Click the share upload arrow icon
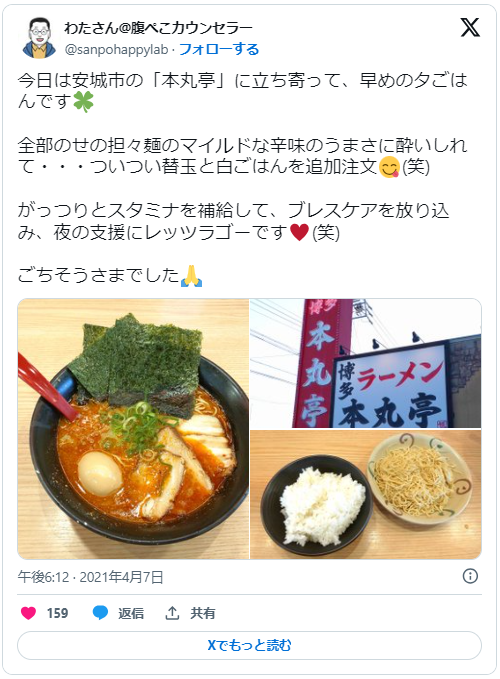The height and width of the screenshot is (679, 500). [172, 613]
